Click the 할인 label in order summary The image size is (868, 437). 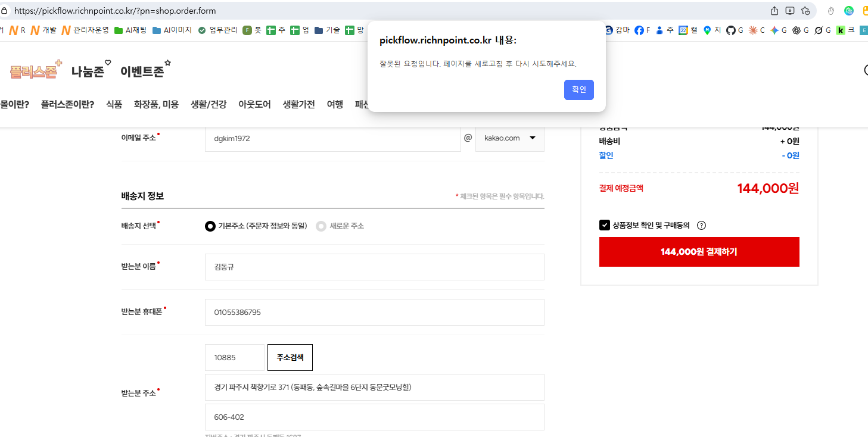point(606,155)
